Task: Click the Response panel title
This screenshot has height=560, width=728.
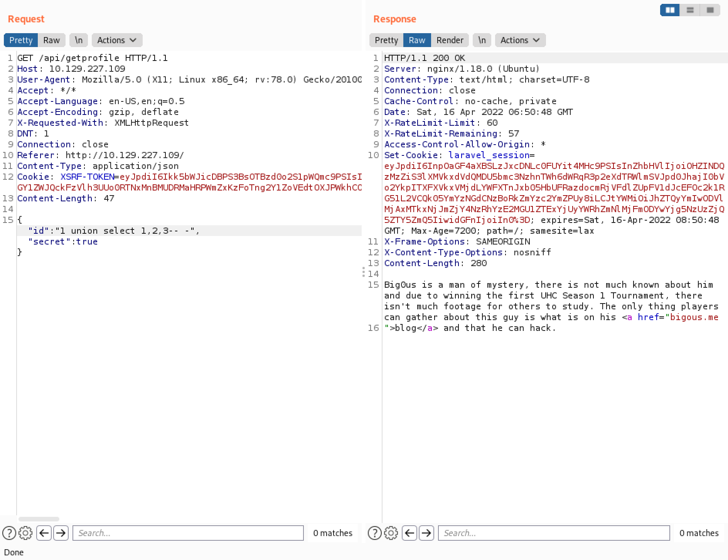Action: [394, 19]
